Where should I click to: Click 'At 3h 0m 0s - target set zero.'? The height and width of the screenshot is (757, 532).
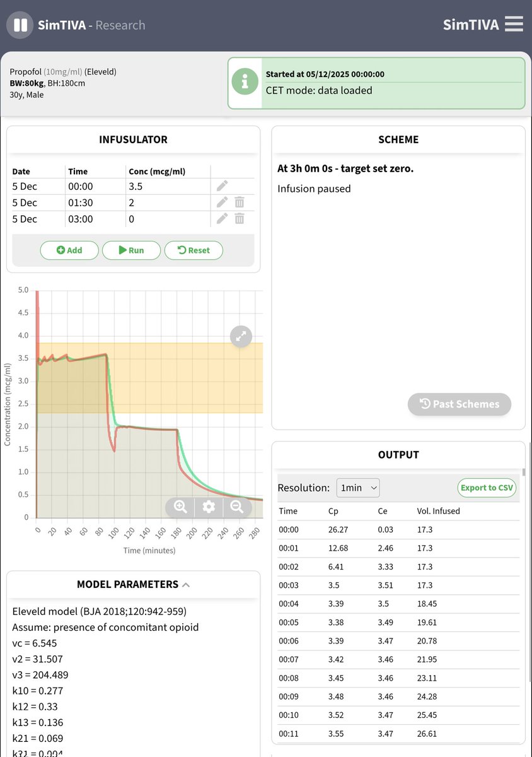point(345,168)
